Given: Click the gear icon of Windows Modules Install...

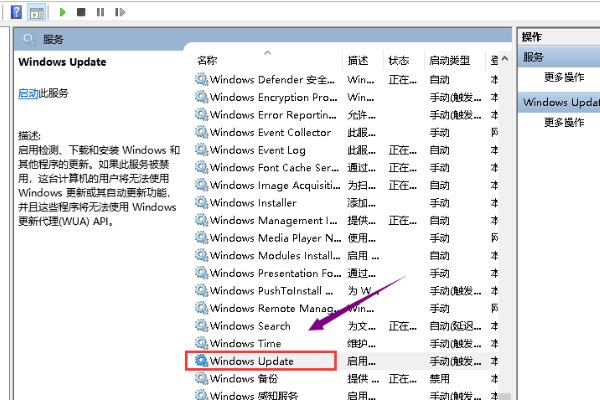Looking at the screenshot, I should (x=201, y=255).
